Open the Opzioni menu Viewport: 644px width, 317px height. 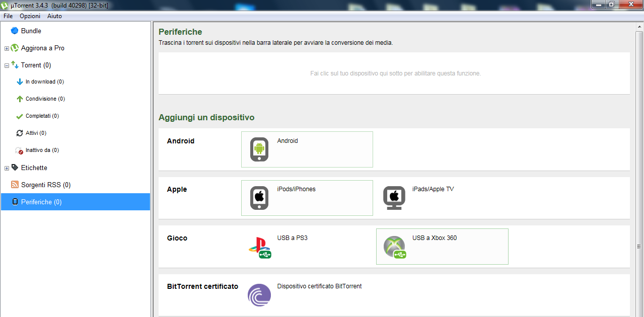point(30,16)
